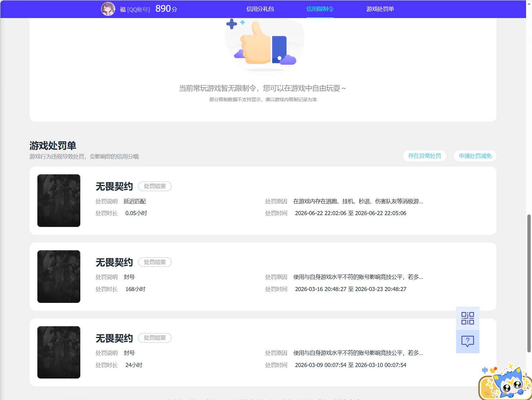Screen dimensions: 532x400
Task: Open the QR code floating icon
Action: pos(468,318)
